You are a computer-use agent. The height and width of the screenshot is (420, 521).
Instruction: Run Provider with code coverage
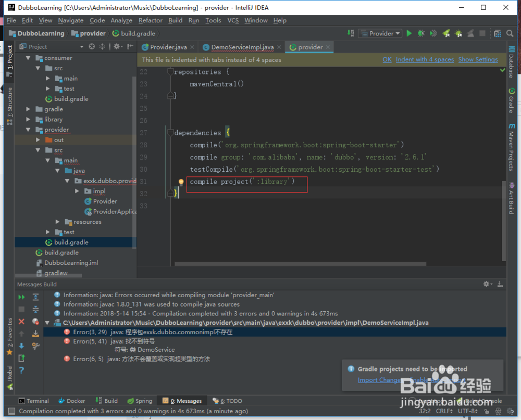coord(433,33)
